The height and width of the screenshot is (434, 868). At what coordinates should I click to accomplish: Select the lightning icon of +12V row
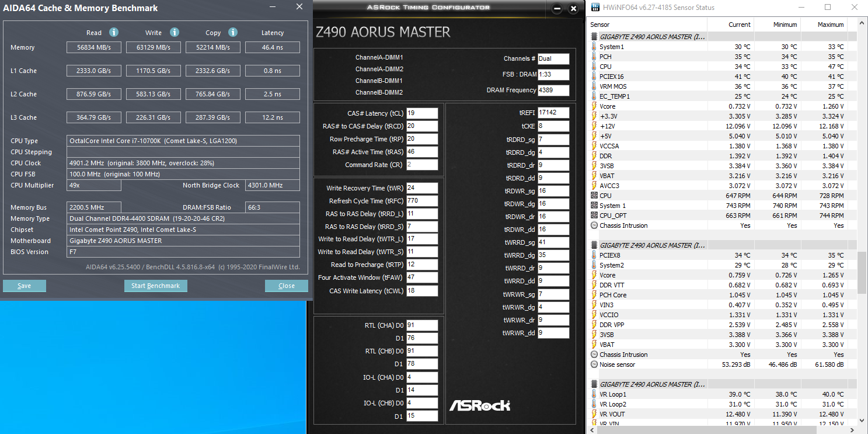tap(594, 126)
